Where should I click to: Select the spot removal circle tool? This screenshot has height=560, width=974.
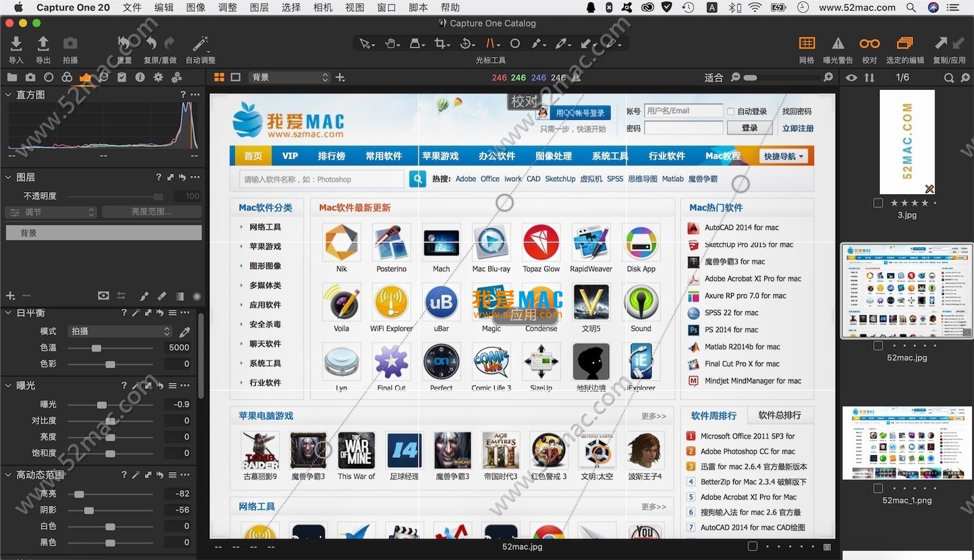[x=515, y=43]
